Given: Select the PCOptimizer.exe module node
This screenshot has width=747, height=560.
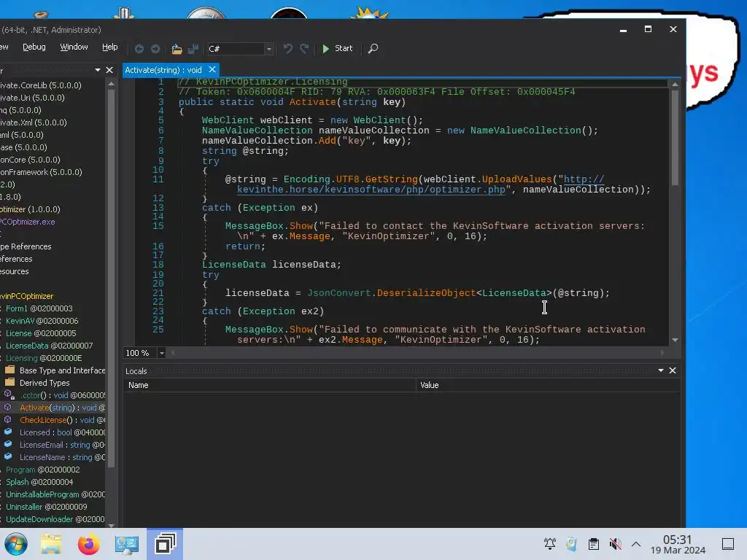Looking at the screenshot, I should click(28, 222).
